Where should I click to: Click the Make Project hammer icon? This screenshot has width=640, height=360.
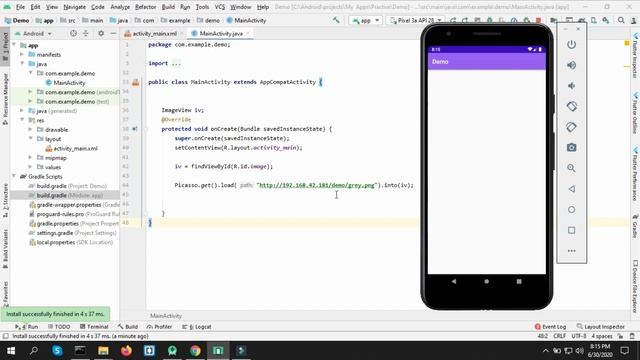pos(336,20)
